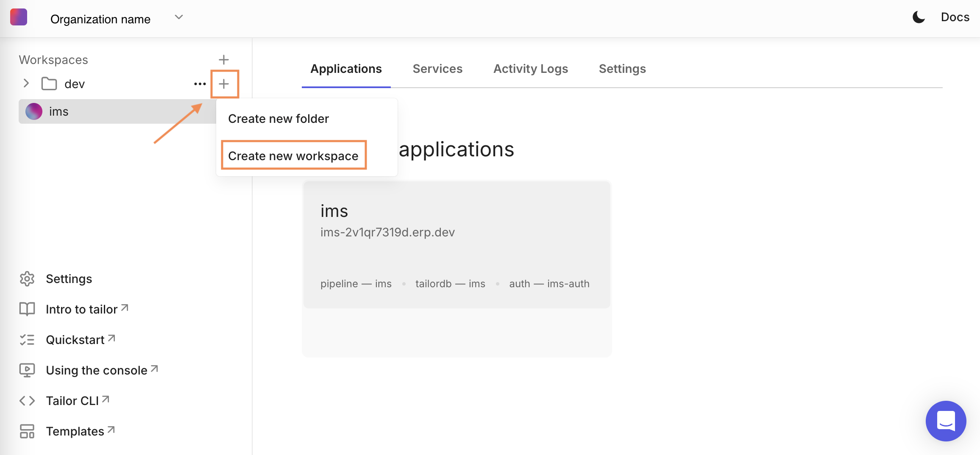This screenshot has width=980, height=455.
Task: Open the Activity Logs tab
Action: click(531, 69)
